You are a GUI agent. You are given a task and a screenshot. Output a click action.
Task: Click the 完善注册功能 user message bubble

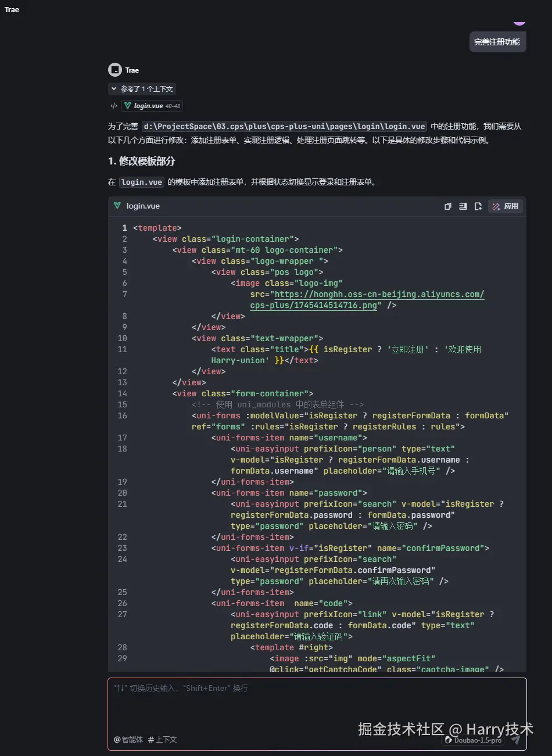click(x=497, y=42)
